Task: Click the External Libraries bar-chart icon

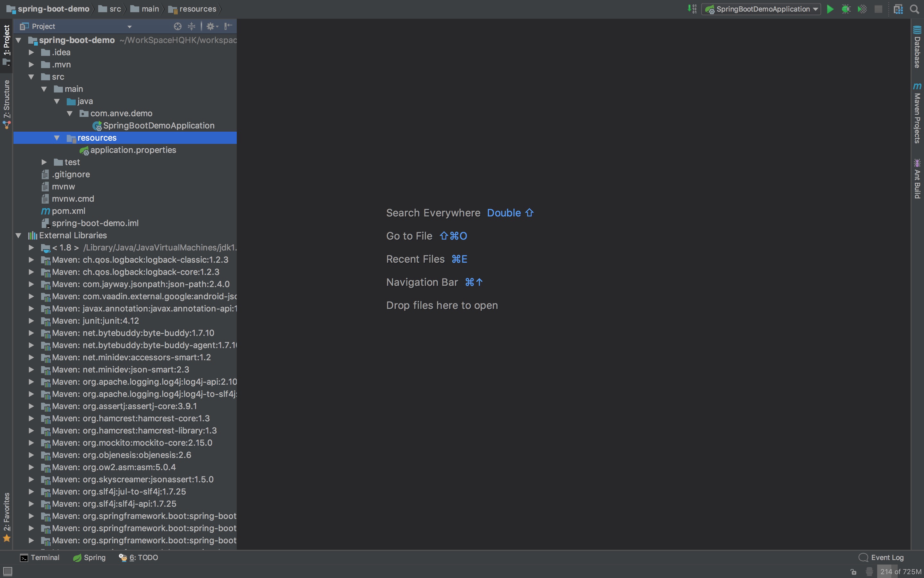Action: pos(33,235)
